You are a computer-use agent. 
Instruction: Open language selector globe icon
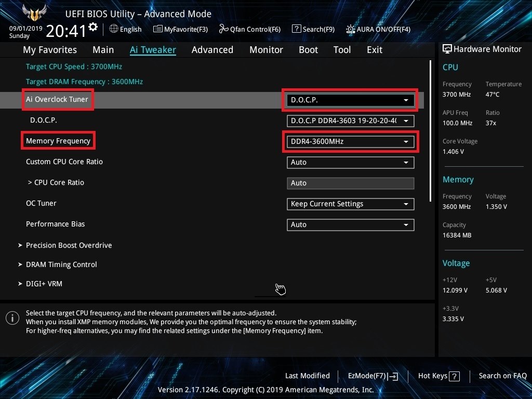[x=114, y=29]
